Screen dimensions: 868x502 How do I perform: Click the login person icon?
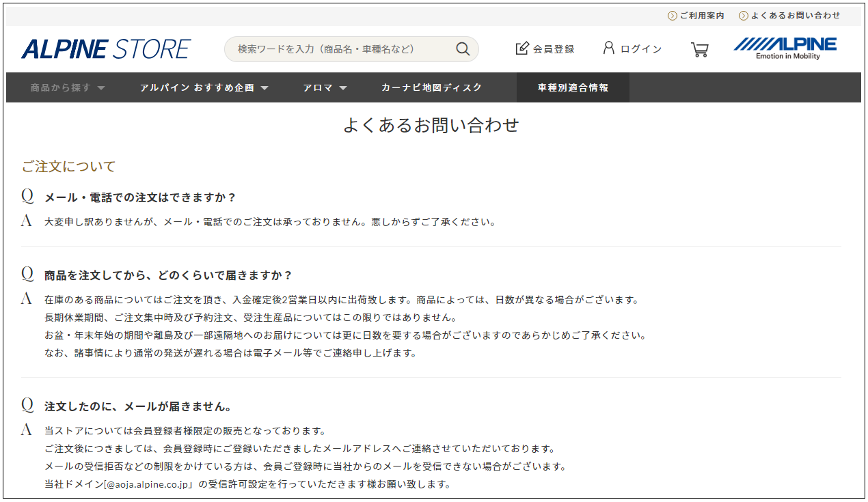tap(608, 48)
